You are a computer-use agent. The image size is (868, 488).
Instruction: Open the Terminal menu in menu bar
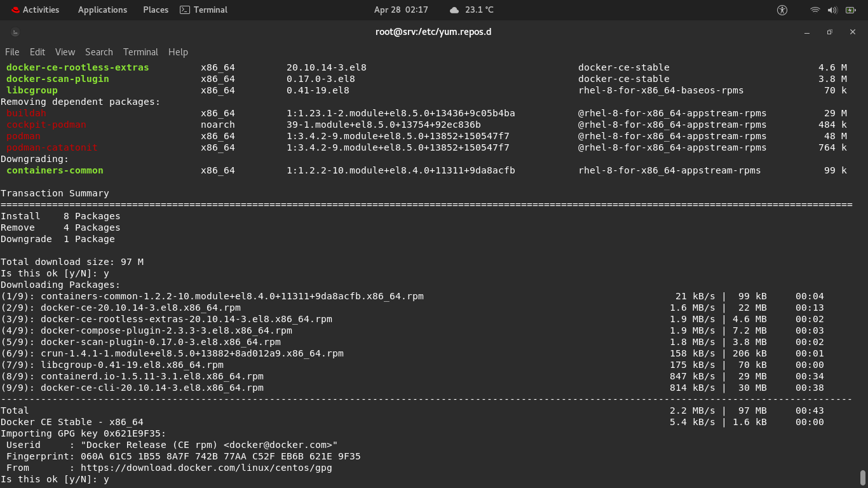(x=140, y=52)
